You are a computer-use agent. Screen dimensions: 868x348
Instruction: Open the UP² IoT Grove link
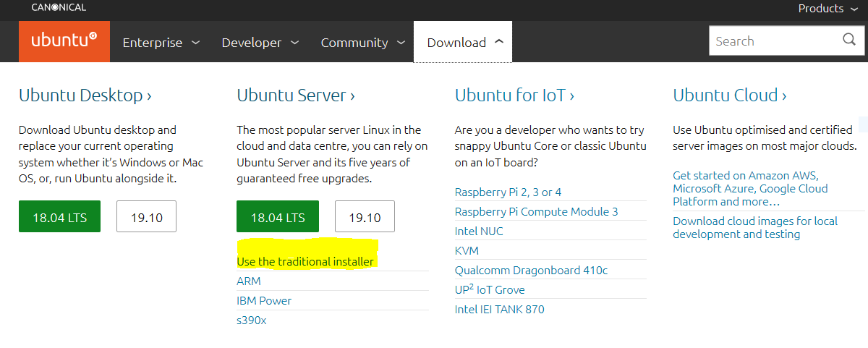(490, 289)
